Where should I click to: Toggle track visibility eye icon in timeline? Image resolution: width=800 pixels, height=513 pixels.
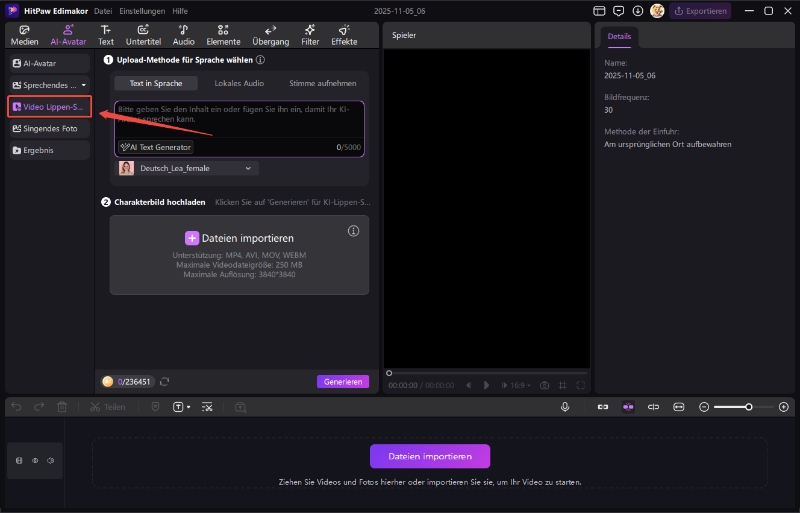click(35, 461)
